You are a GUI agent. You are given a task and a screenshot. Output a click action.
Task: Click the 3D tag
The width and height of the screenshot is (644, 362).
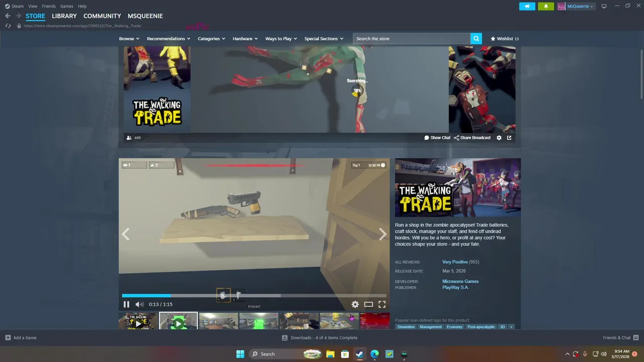(x=502, y=327)
